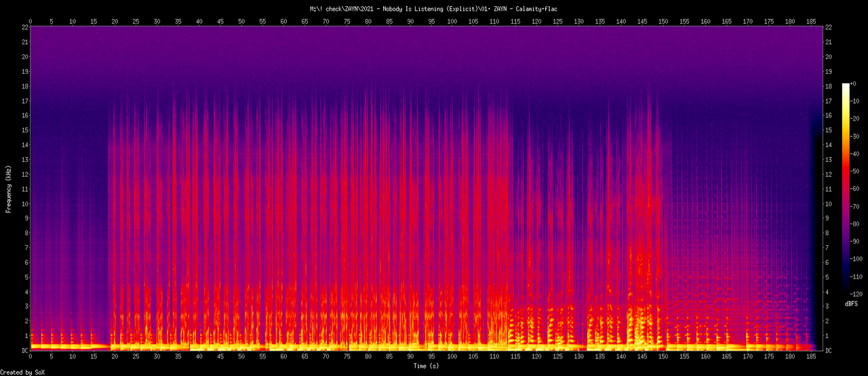Click "4" on the left frequency axis
The height and width of the screenshot is (376, 868).
(26, 292)
